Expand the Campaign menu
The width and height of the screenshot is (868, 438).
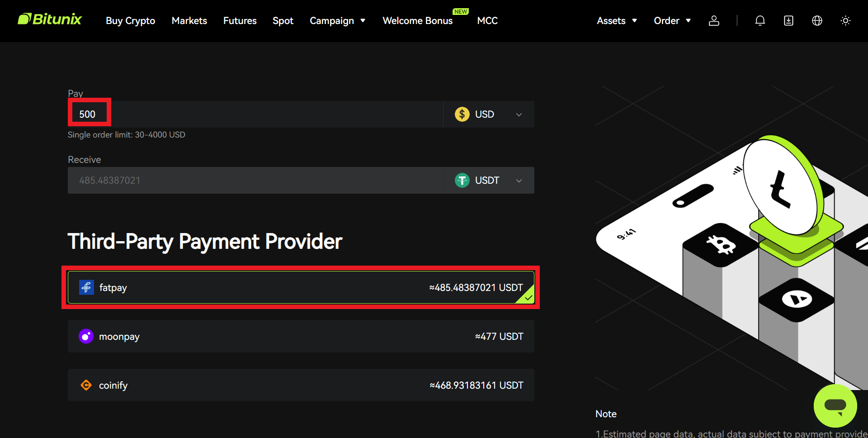[x=338, y=21]
